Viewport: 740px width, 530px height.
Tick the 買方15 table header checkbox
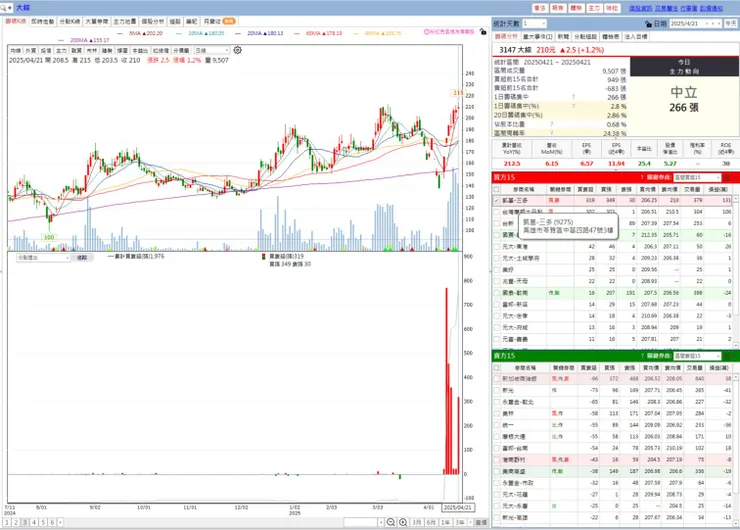click(x=496, y=189)
